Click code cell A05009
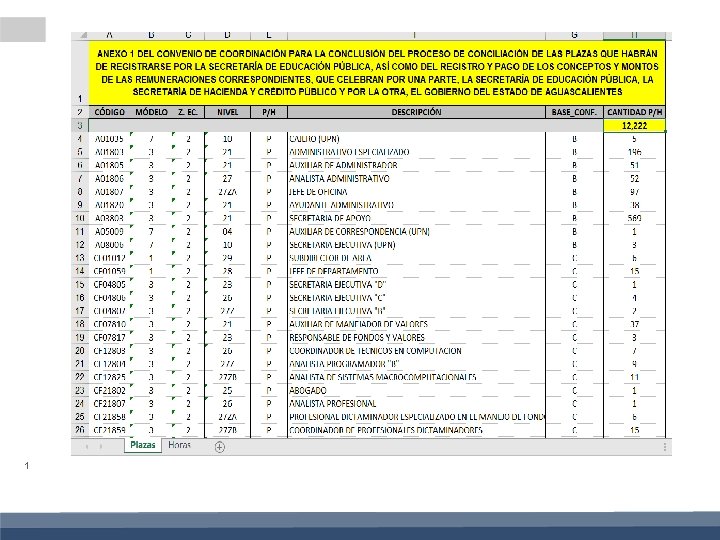 pyautogui.click(x=109, y=231)
